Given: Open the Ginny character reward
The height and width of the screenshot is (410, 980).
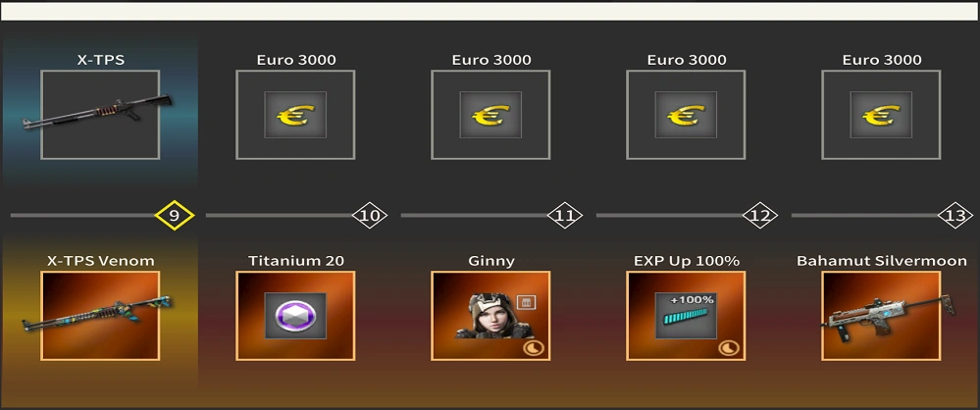Looking at the screenshot, I should tap(490, 316).
